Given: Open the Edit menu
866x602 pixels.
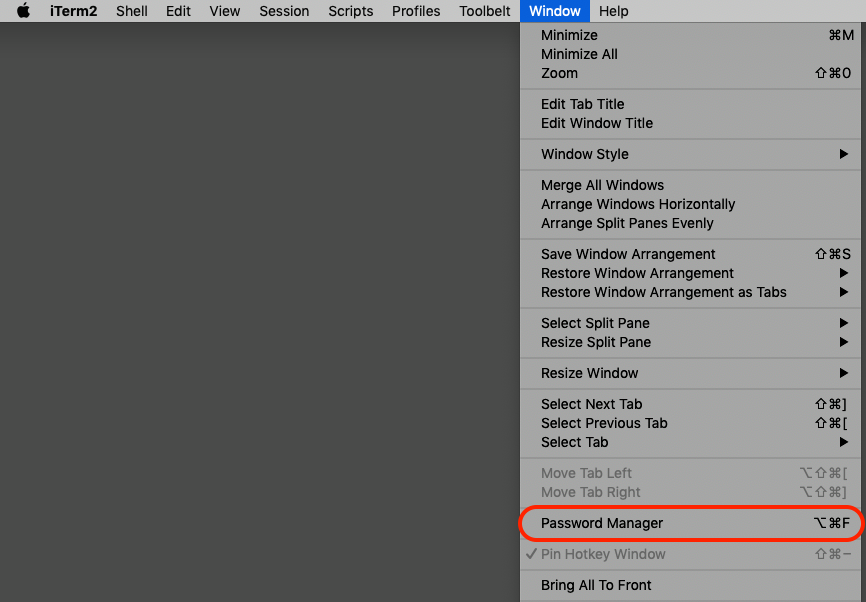Looking at the screenshot, I should [x=178, y=11].
